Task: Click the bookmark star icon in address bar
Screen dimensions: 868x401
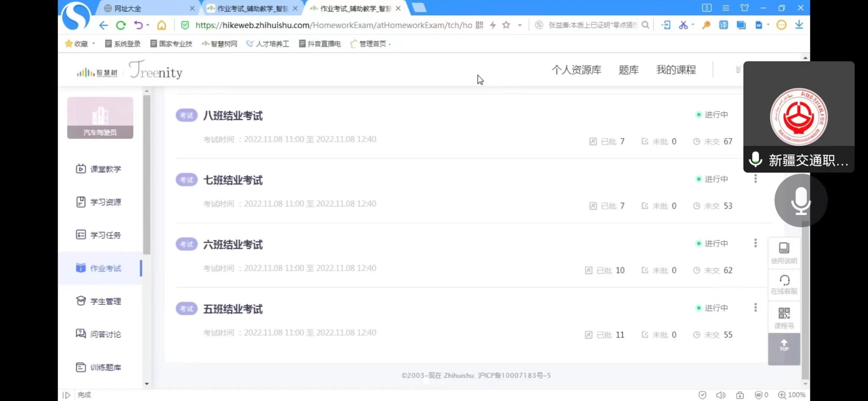Action: pyautogui.click(x=506, y=25)
